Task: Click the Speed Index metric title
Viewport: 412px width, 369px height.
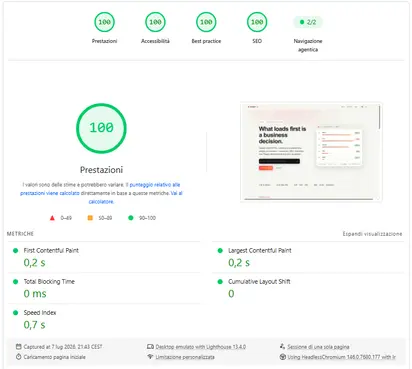Action: [40, 313]
